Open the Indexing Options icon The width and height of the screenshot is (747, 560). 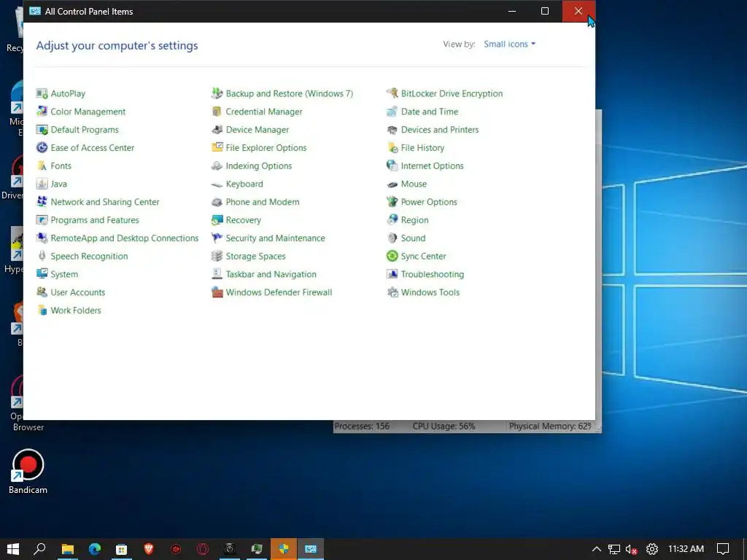tap(217, 166)
